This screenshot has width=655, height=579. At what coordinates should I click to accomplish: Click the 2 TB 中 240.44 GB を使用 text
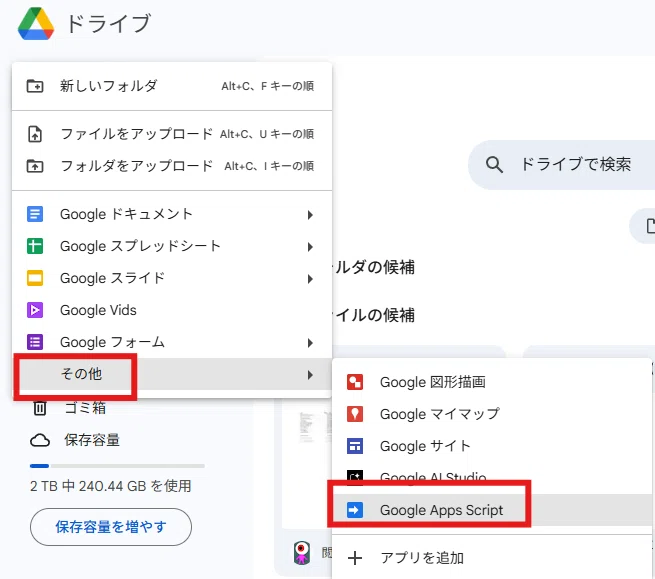111,486
